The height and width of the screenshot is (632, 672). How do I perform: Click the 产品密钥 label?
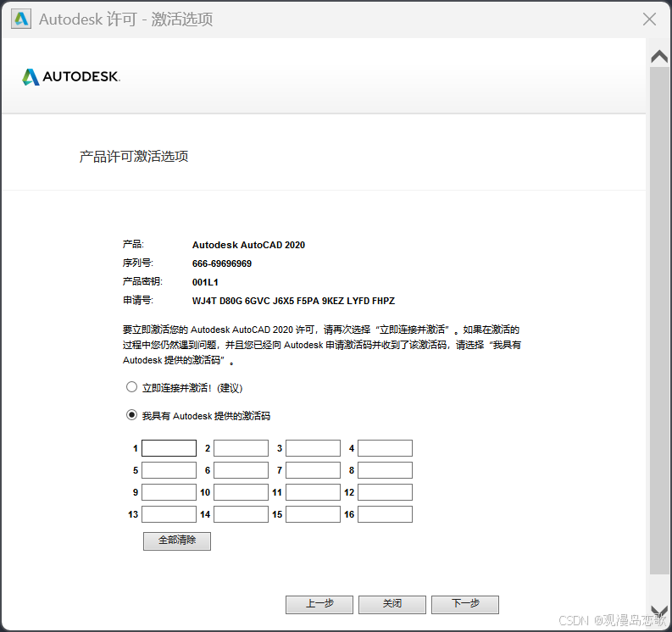tap(142, 281)
